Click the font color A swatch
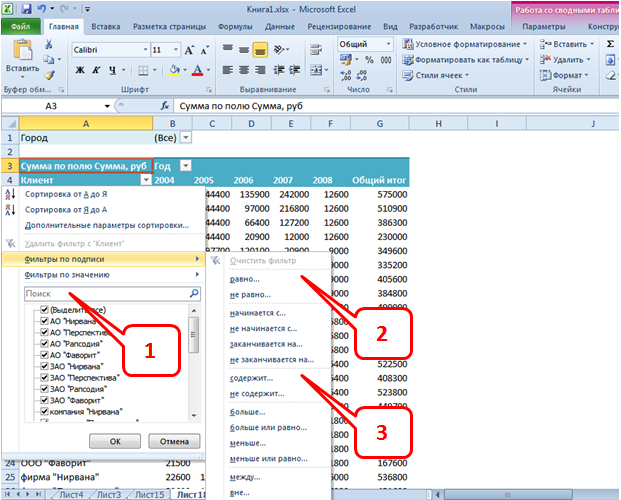This screenshot has height=500, width=621. pos(196,70)
